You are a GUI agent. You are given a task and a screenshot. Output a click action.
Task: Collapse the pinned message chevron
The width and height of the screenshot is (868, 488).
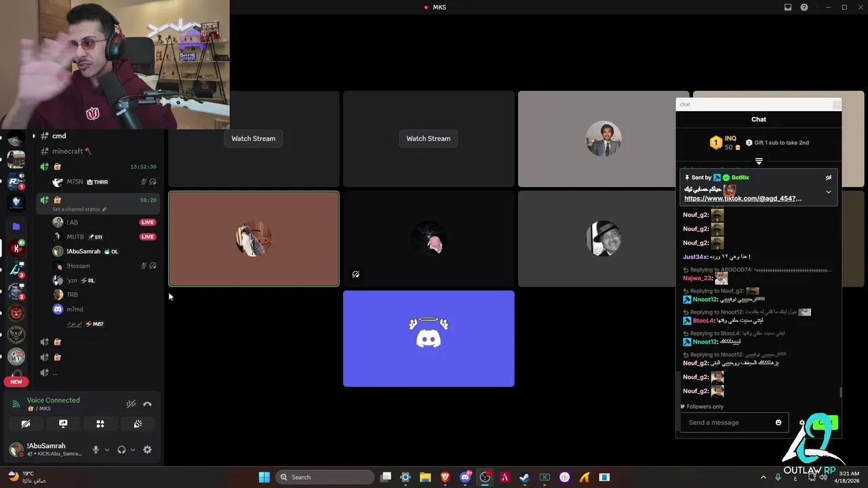click(828, 192)
